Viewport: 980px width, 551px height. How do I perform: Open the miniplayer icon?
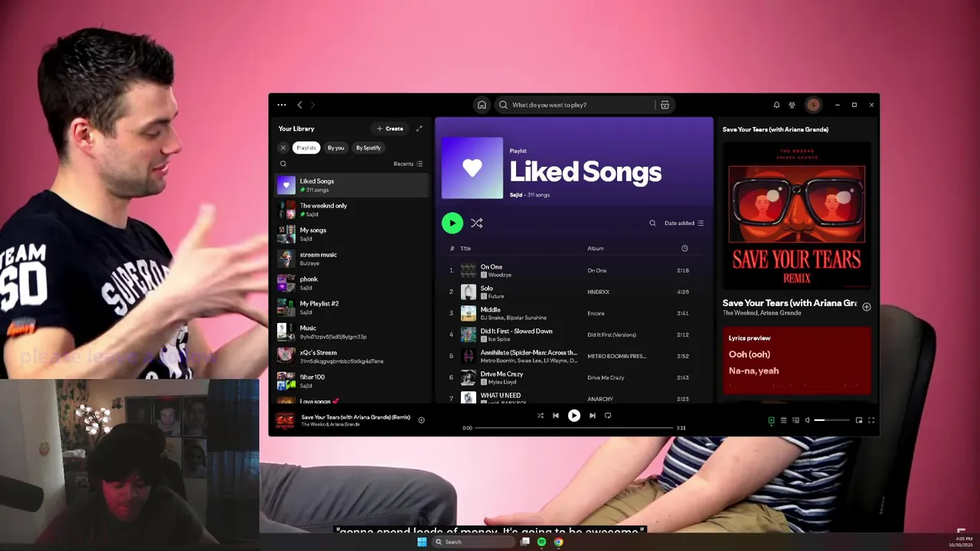point(859,420)
